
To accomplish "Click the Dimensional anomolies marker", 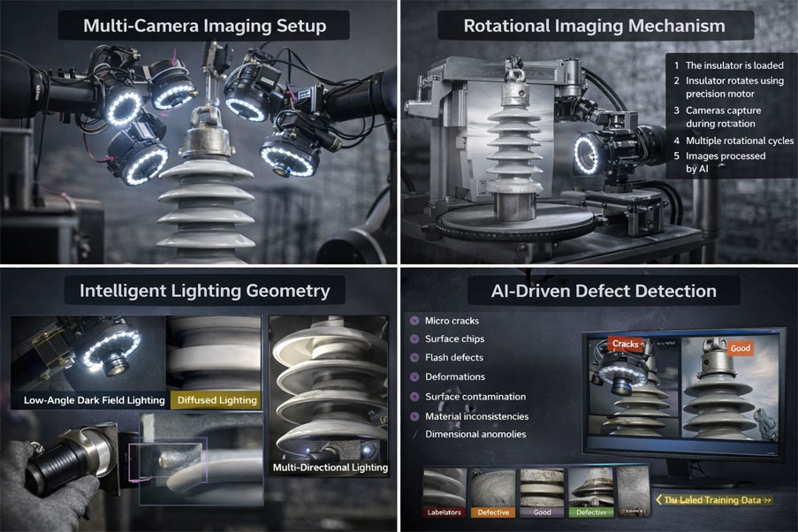I will [x=414, y=435].
